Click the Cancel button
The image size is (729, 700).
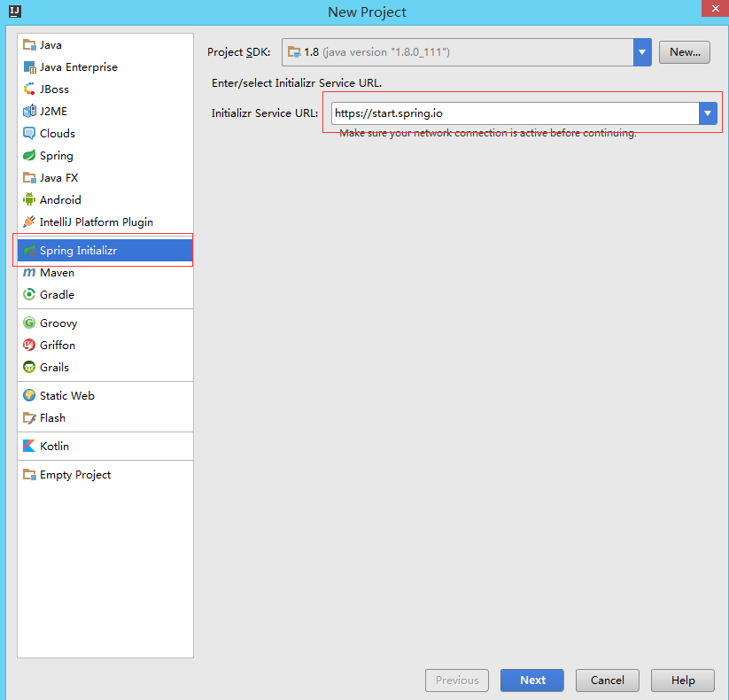coord(607,681)
